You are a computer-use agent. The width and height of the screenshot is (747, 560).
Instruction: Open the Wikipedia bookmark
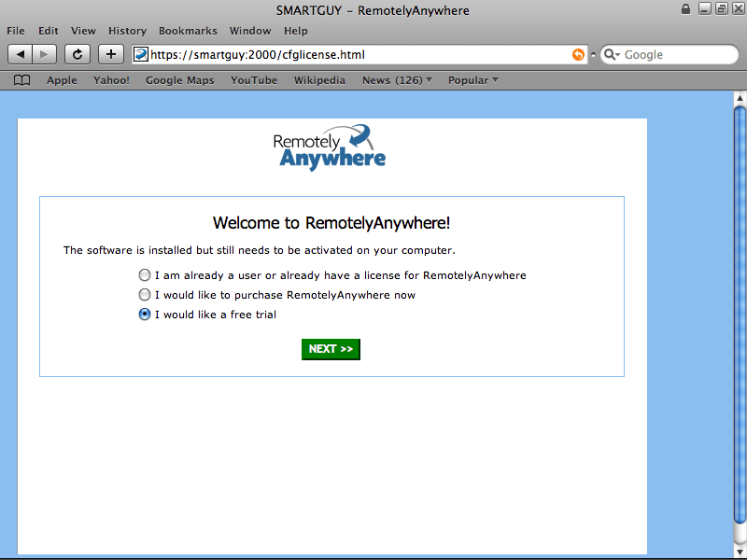[x=319, y=80]
